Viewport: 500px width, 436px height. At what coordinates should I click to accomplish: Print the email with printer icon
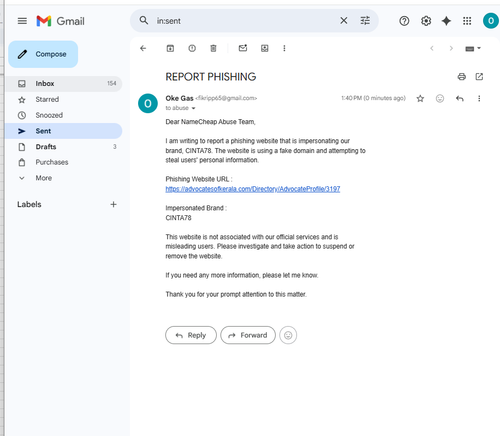pyautogui.click(x=462, y=77)
